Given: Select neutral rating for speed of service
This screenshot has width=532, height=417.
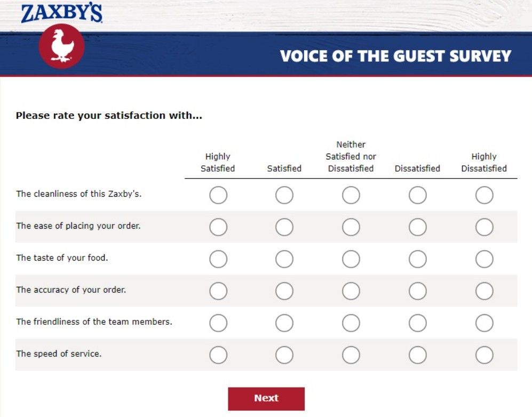Looking at the screenshot, I should coord(351,355).
